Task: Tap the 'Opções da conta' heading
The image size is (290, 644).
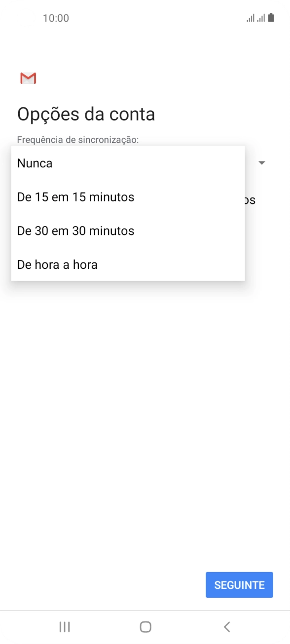Action: pos(86,114)
